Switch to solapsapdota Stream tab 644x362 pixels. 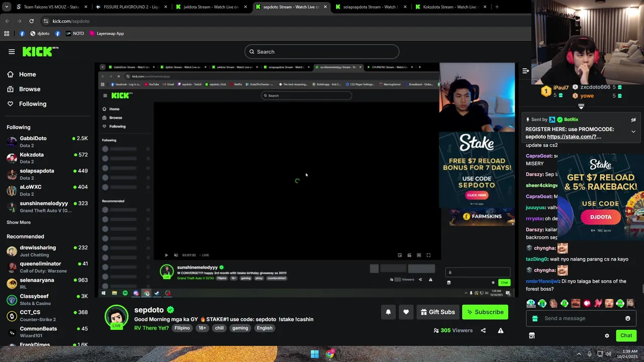pos(372,7)
